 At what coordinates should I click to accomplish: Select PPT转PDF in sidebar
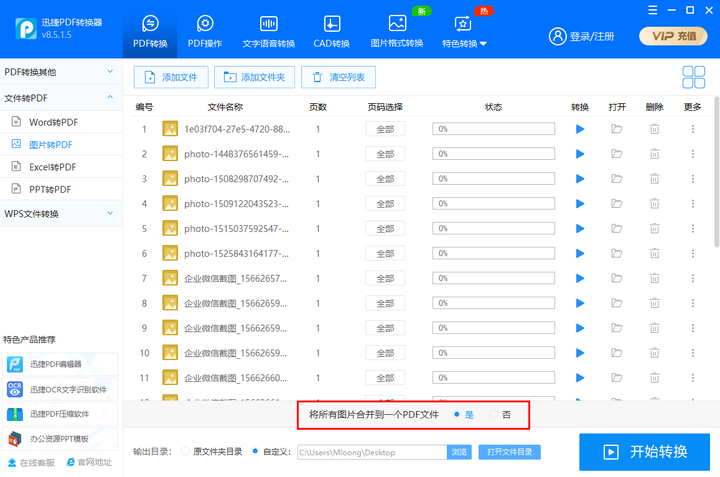(x=61, y=189)
